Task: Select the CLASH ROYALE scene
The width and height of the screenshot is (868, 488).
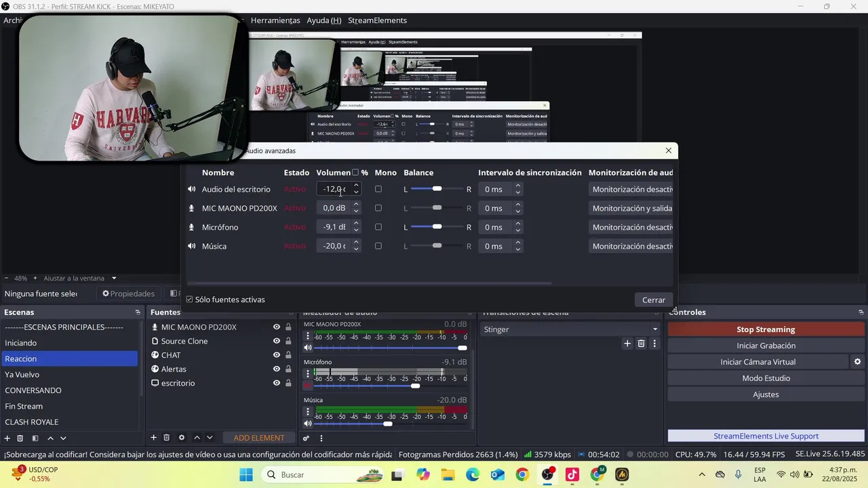Action: tap(69, 422)
